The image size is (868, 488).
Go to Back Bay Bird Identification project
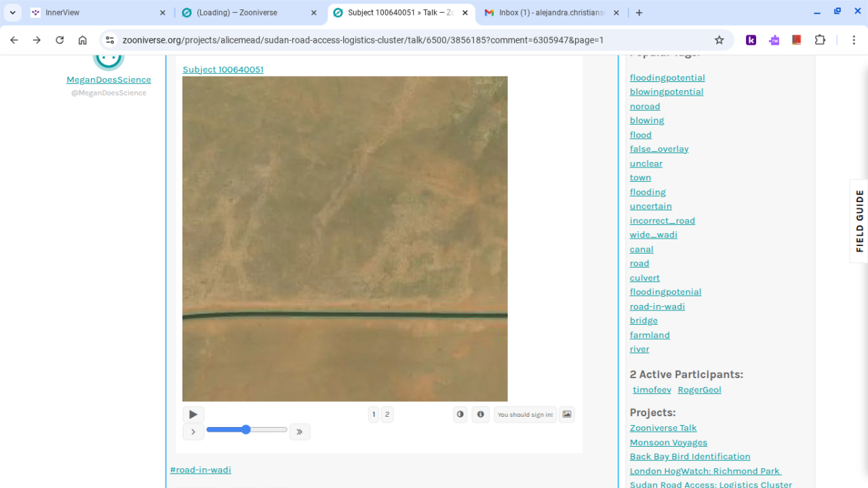click(x=690, y=456)
